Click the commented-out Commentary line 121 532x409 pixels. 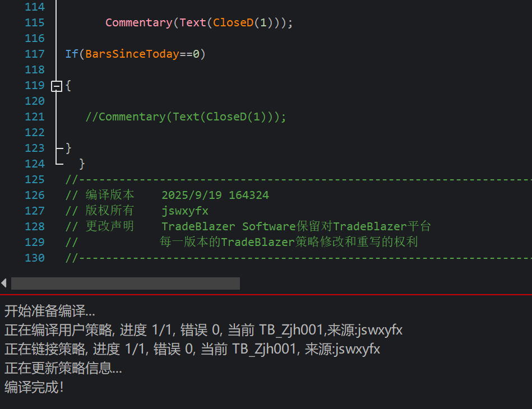pos(186,117)
